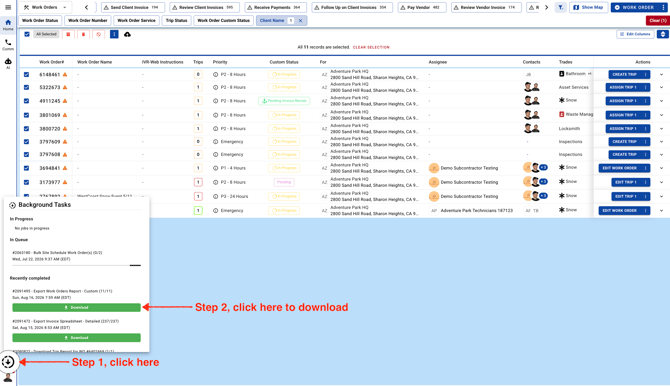The width and height of the screenshot is (670, 386).
Task: Uncheck work order 3797609
Action: pyautogui.click(x=26, y=141)
